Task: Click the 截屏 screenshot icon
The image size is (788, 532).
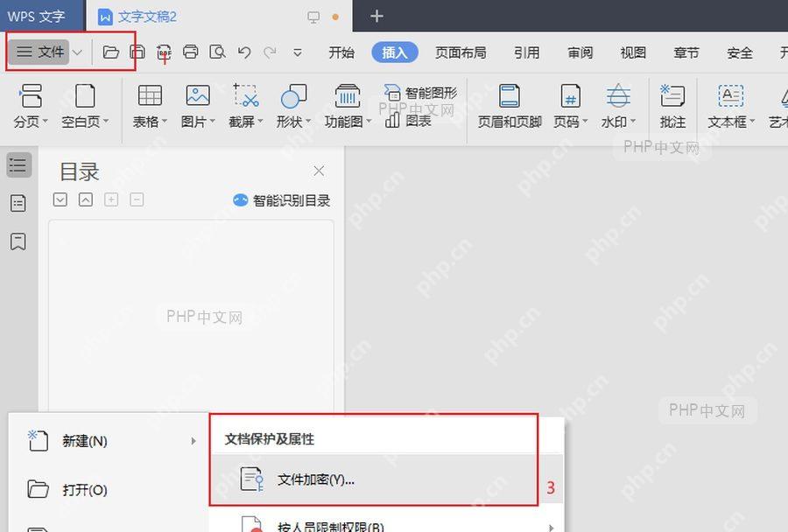Action: (246, 95)
